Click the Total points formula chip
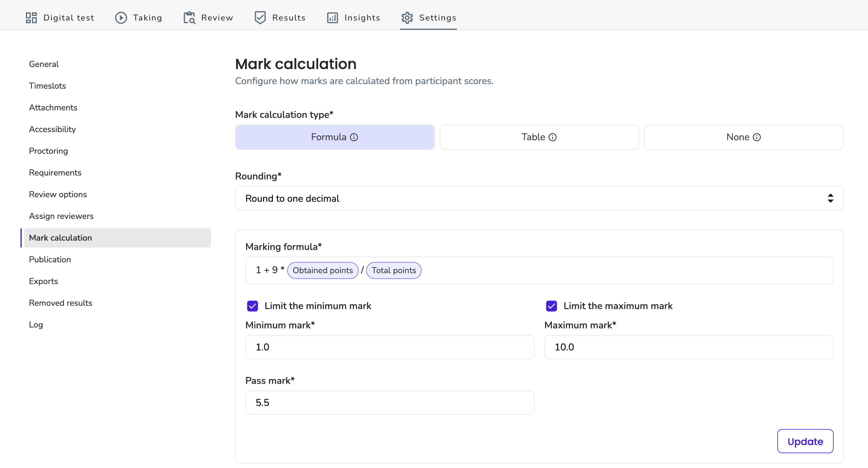Image resolution: width=868 pixels, height=468 pixels. point(394,270)
